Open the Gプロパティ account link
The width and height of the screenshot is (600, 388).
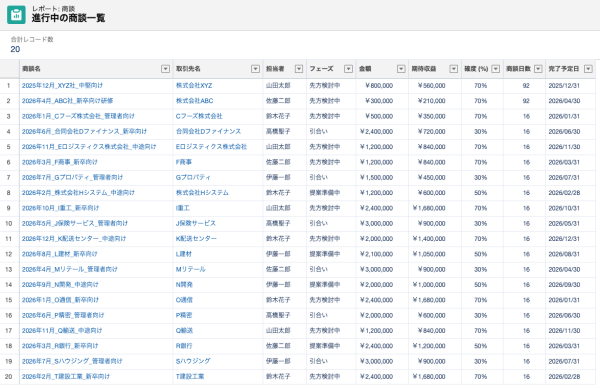tap(193, 178)
